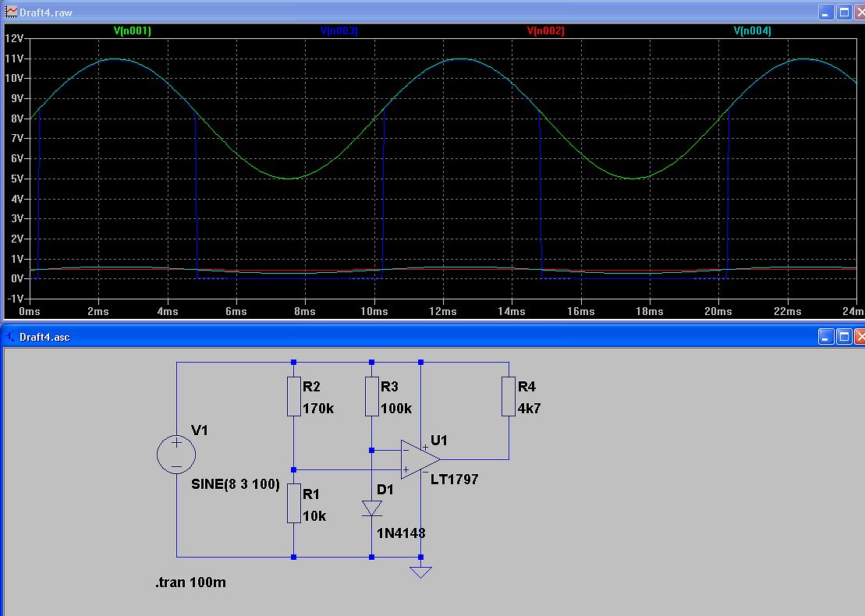Click the 1N4148 diode label
The height and width of the screenshot is (616, 865).
pyautogui.click(x=401, y=533)
